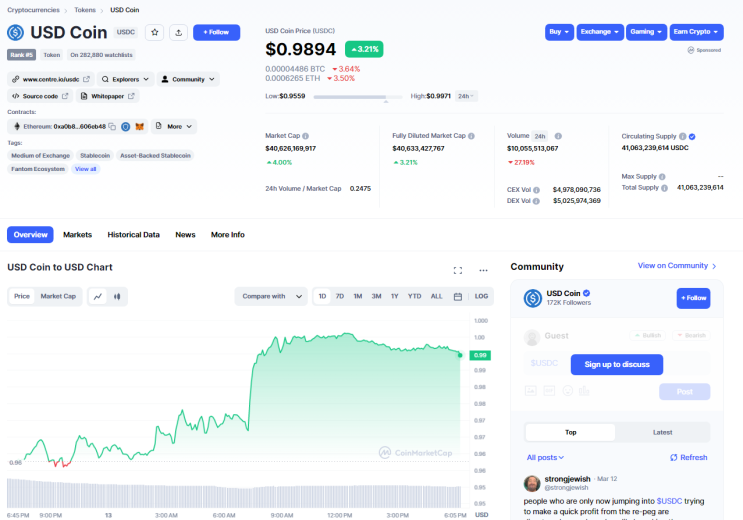Click Circulating Supply info icon
This screenshot has height=520, width=743.
coord(682,137)
